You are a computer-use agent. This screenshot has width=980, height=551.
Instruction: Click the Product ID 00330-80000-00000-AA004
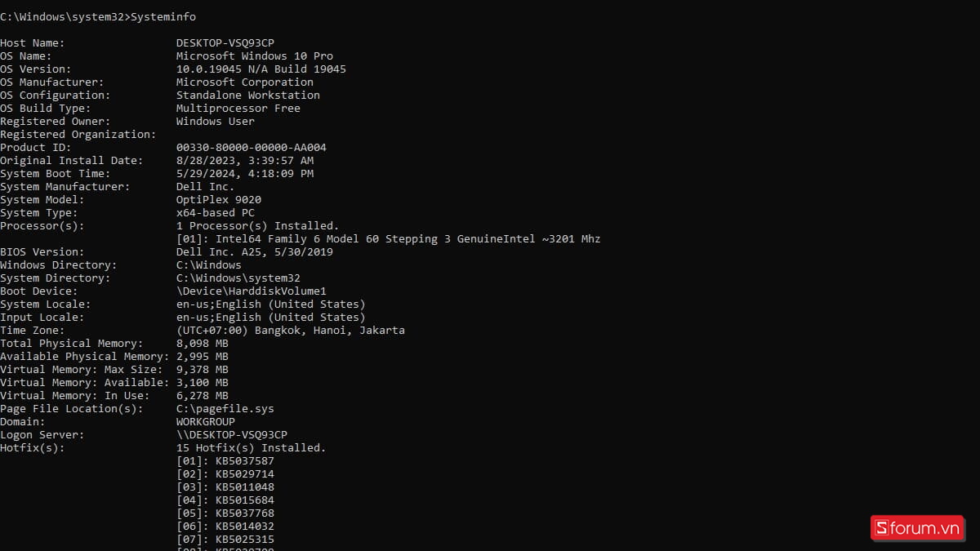(252, 148)
